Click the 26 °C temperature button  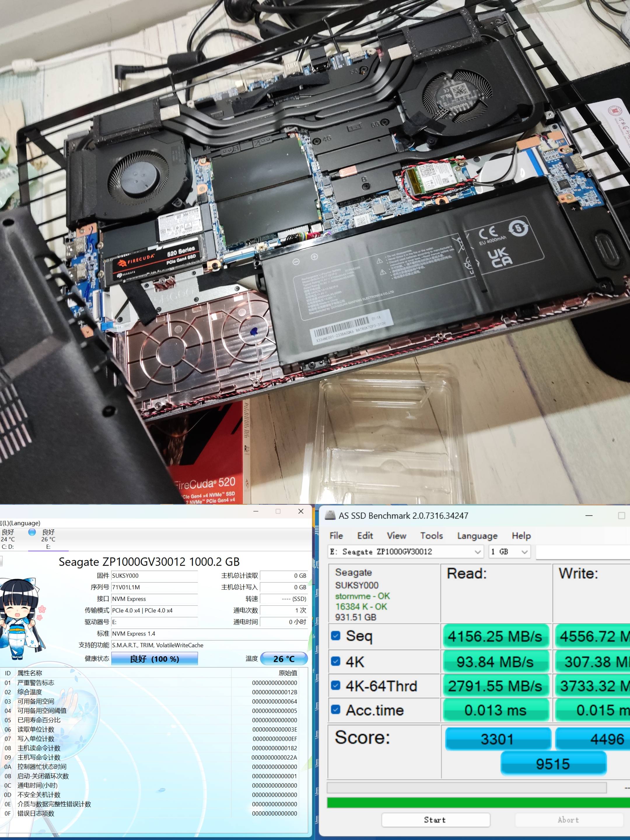pyautogui.click(x=284, y=659)
